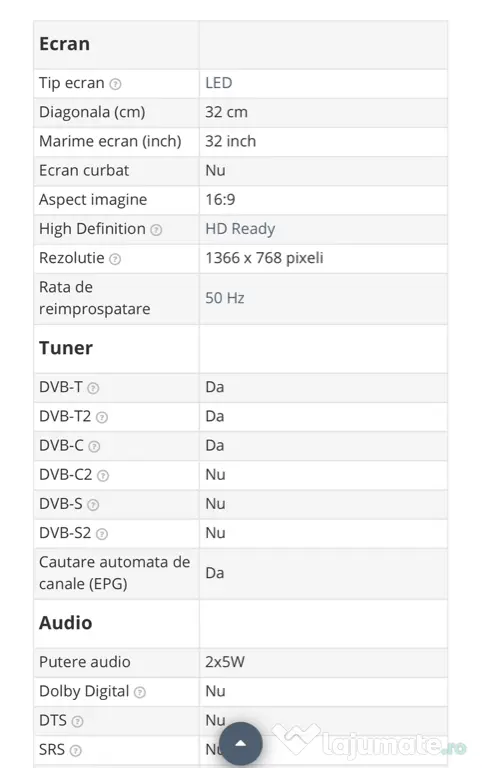The height and width of the screenshot is (768, 482).
Task: Click the scroll-to-top arrow button
Action: [241, 744]
